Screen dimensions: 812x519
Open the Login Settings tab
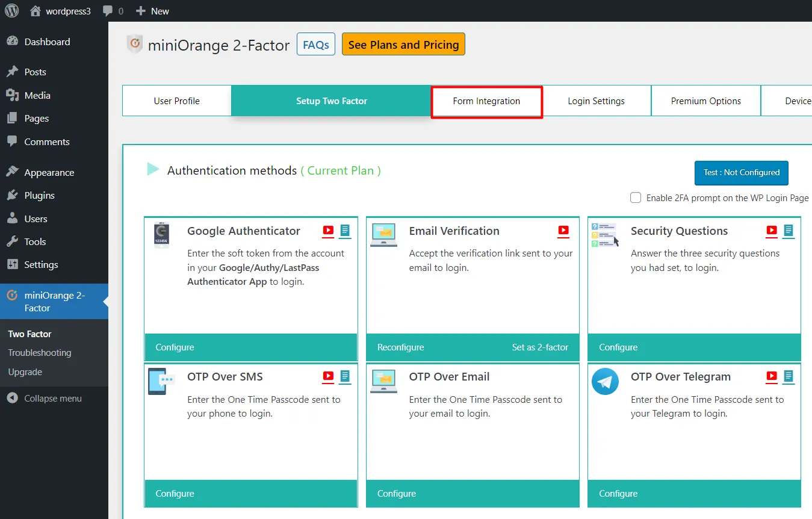(x=597, y=101)
